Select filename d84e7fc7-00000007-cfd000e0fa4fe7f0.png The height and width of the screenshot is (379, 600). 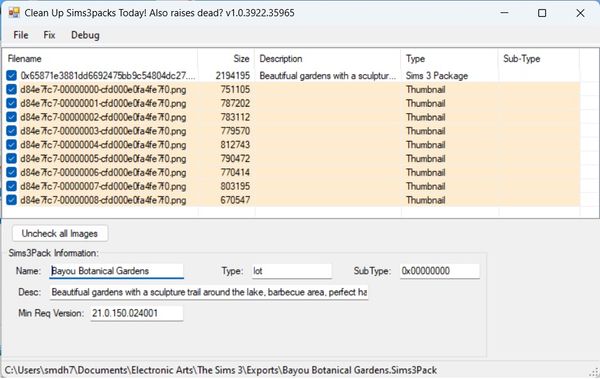coord(103,186)
